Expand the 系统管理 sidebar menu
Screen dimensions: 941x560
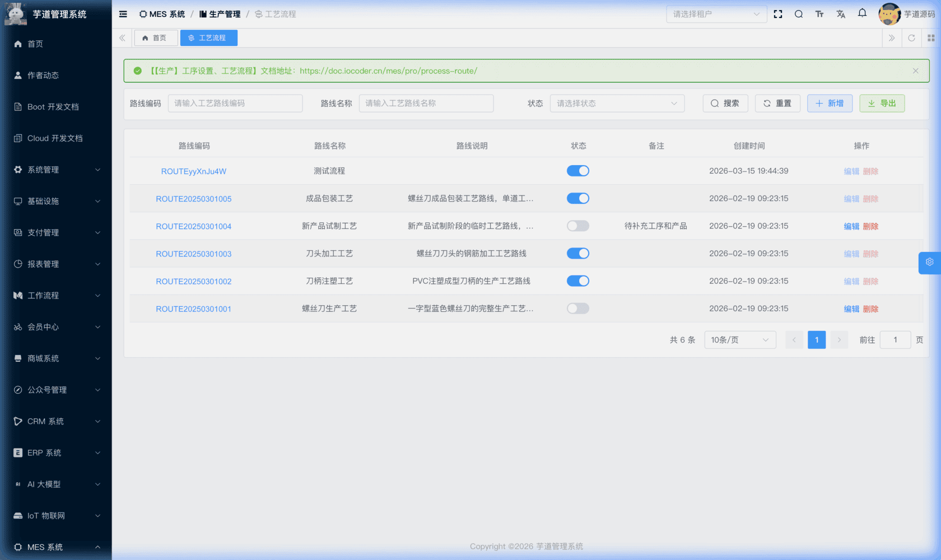[x=56, y=170]
